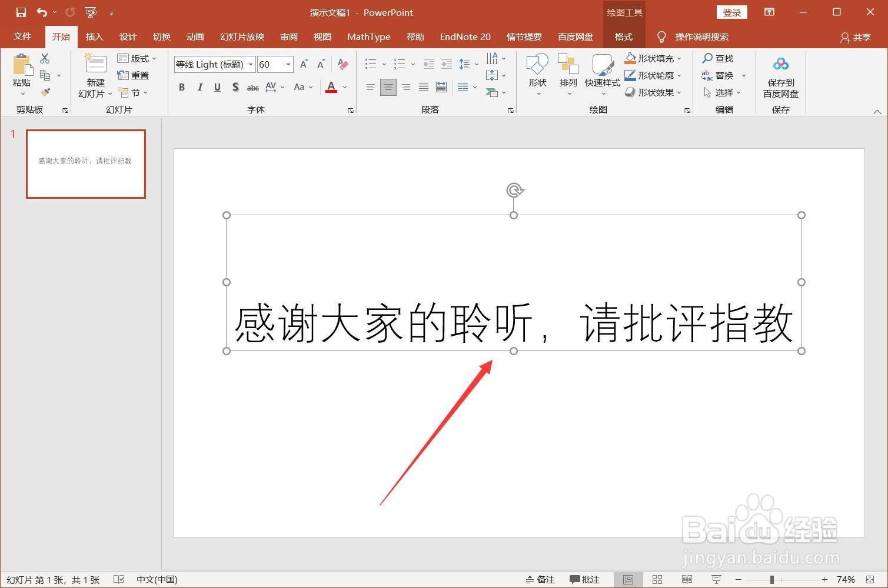Viewport: 888px width, 588px height.
Task: Switch to slide sorter view in the status bar
Action: [657, 580]
